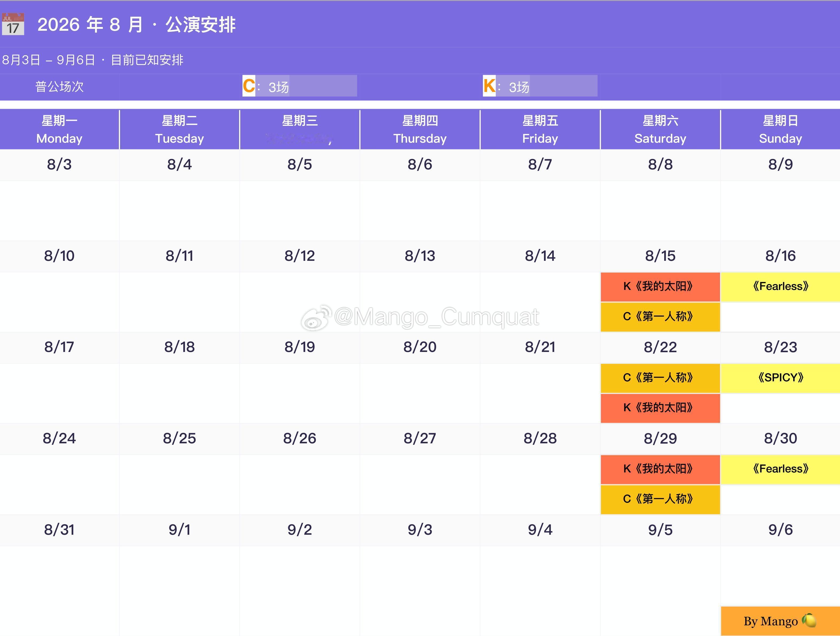Click the By Mango credit badge
The image size is (840, 636).
[x=780, y=621]
